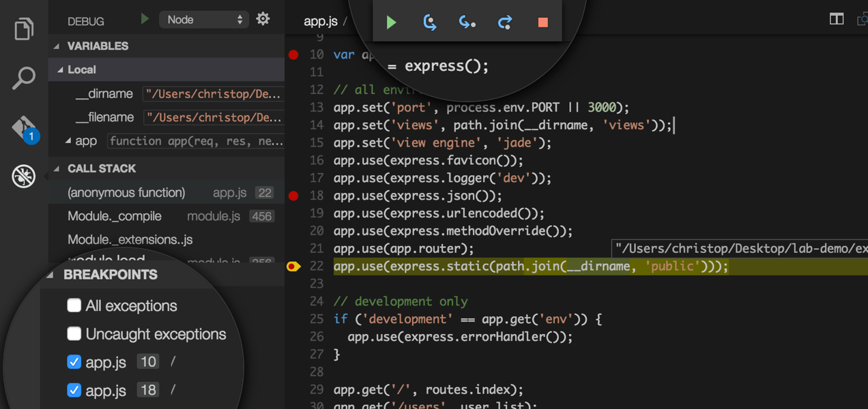Disable the app.js line 10 breakpoint

click(74, 362)
